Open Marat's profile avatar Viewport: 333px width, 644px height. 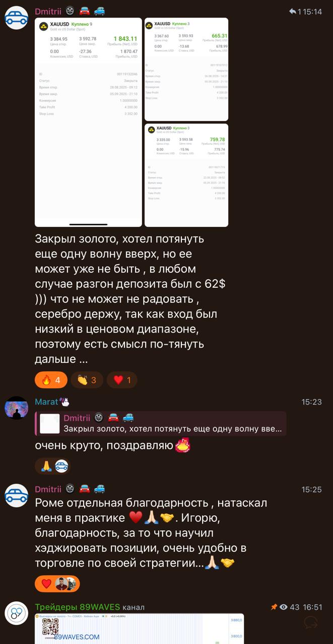tap(16, 408)
